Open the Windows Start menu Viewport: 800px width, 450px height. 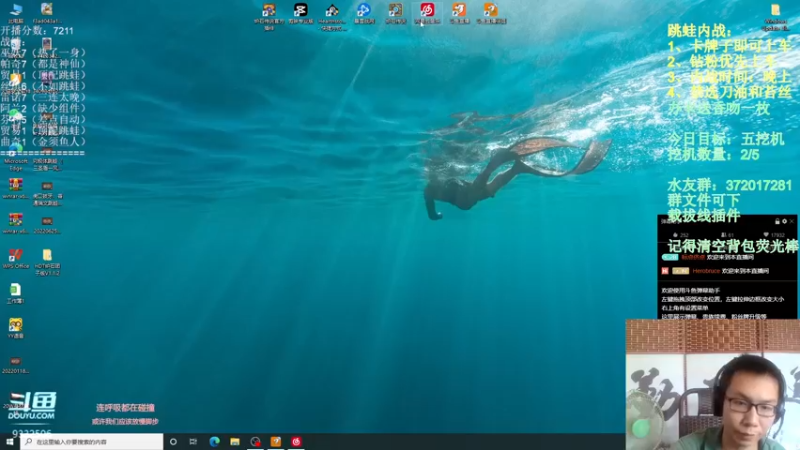(9, 442)
